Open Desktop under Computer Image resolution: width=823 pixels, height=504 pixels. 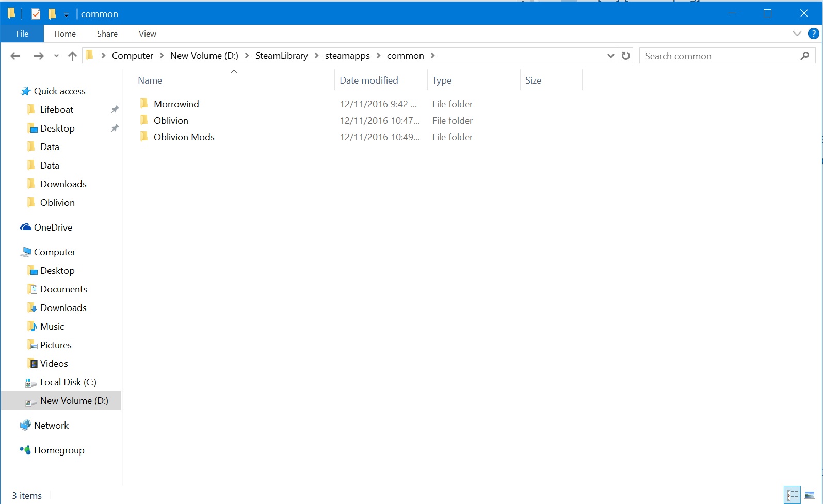click(58, 271)
